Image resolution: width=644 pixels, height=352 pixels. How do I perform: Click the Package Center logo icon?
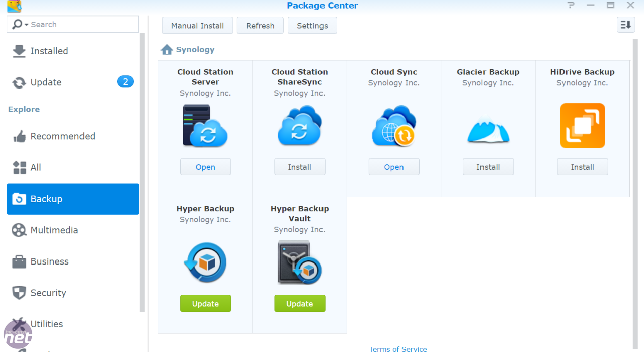click(14, 6)
